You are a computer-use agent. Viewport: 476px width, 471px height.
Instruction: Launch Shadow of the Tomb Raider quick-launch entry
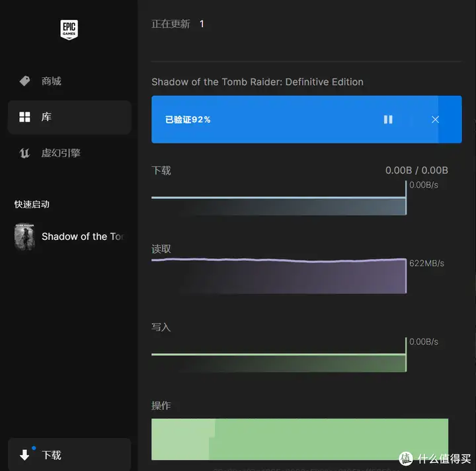coord(69,236)
